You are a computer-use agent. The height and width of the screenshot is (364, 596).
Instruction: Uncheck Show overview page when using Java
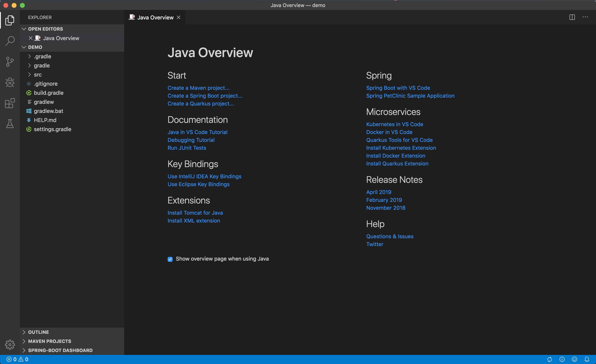[170, 259]
